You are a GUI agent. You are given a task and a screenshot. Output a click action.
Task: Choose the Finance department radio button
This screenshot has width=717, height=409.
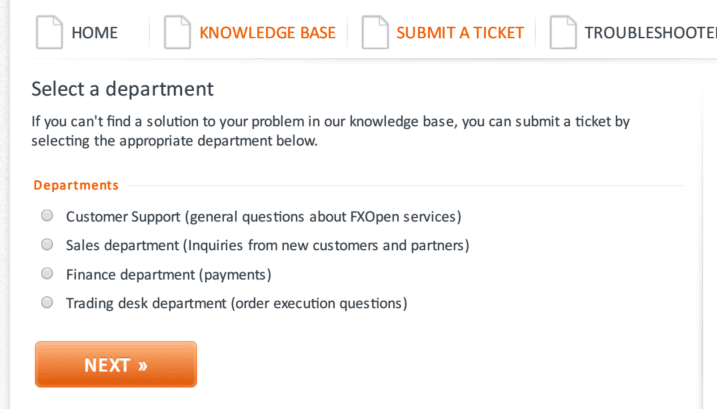click(47, 274)
